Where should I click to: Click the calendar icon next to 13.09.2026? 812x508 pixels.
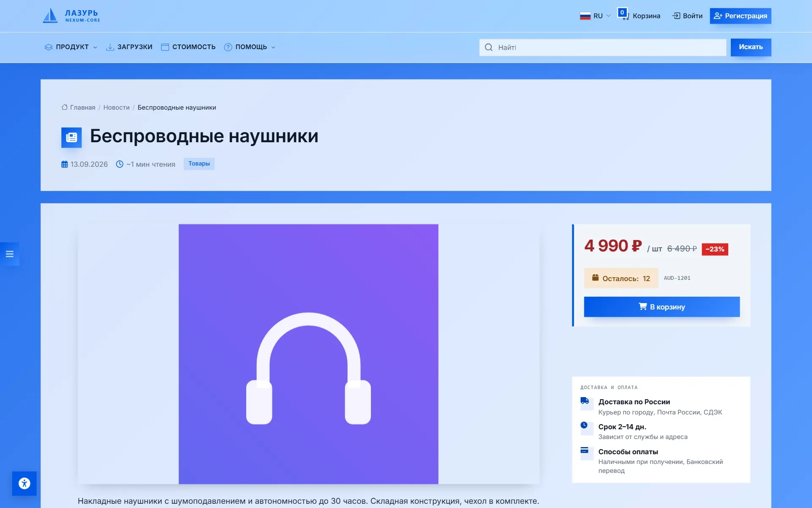coord(64,164)
